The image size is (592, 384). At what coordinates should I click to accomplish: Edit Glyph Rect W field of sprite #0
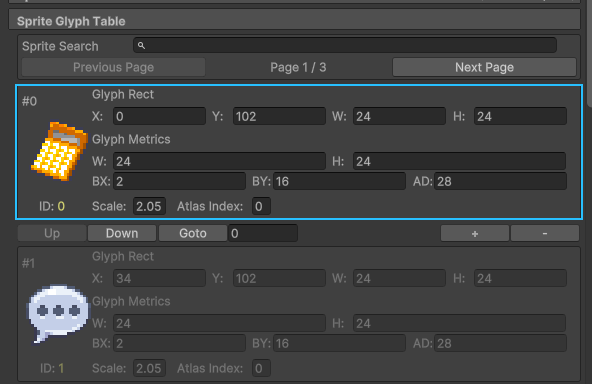click(x=399, y=116)
